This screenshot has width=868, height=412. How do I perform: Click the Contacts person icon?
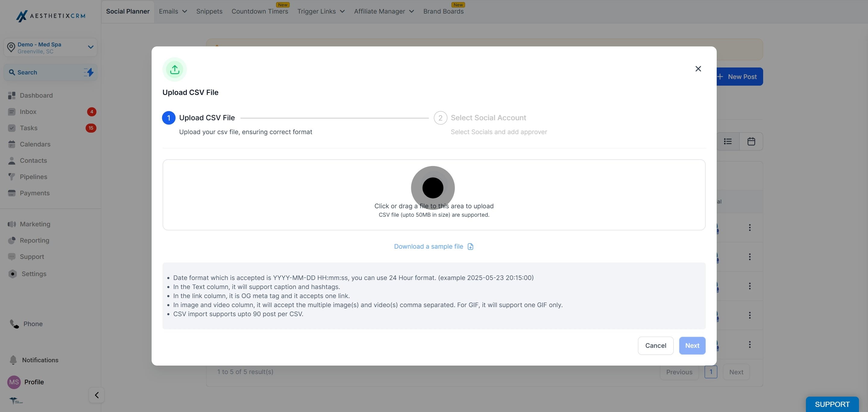[x=12, y=160]
